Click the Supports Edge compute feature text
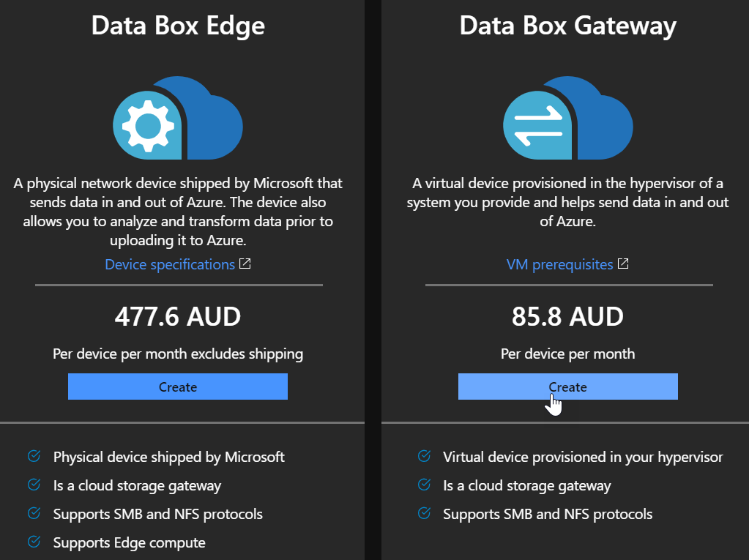The height and width of the screenshot is (560, 749). 129,542
